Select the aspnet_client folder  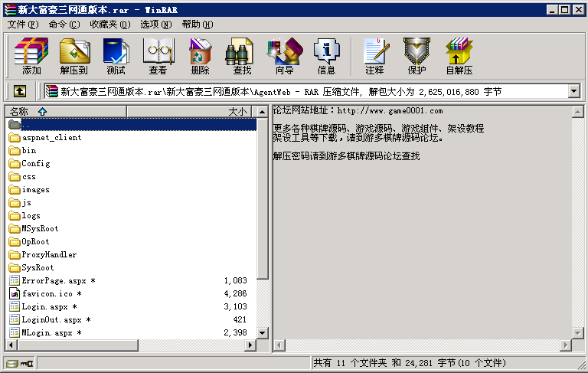click(x=51, y=138)
